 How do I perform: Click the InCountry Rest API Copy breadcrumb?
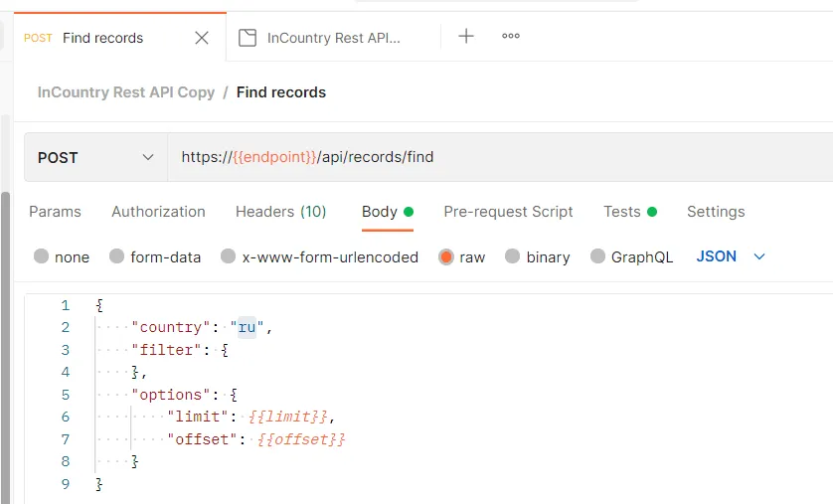(126, 92)
